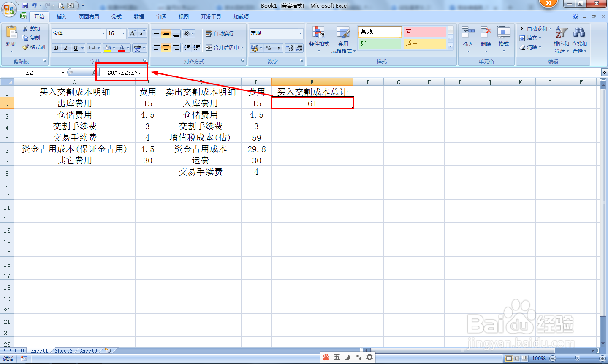The image size is (608, 364).
Task: Apply percent style format
Action: point(269,48)
